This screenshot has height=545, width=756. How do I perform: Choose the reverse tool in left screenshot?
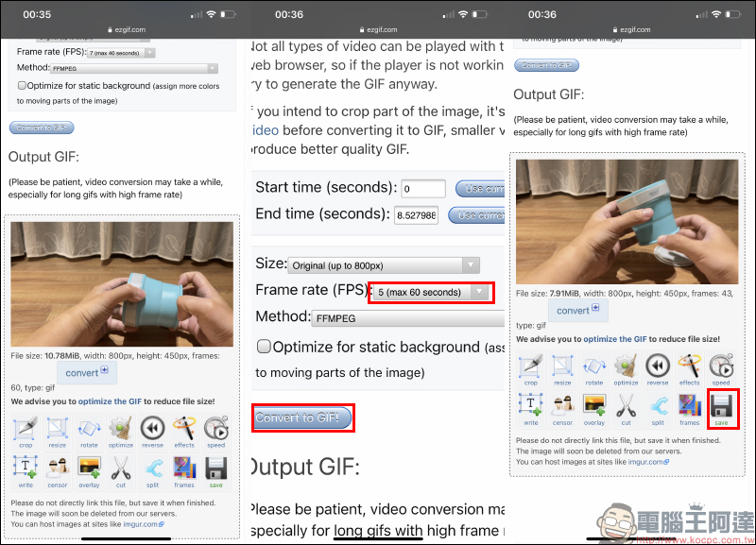click(x=152, y=432)
